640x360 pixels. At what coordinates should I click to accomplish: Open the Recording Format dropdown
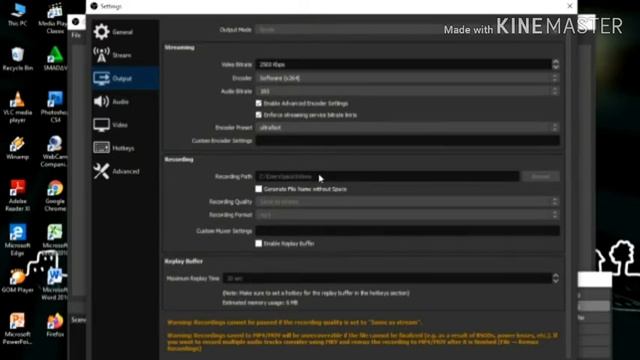click(407, 215)
